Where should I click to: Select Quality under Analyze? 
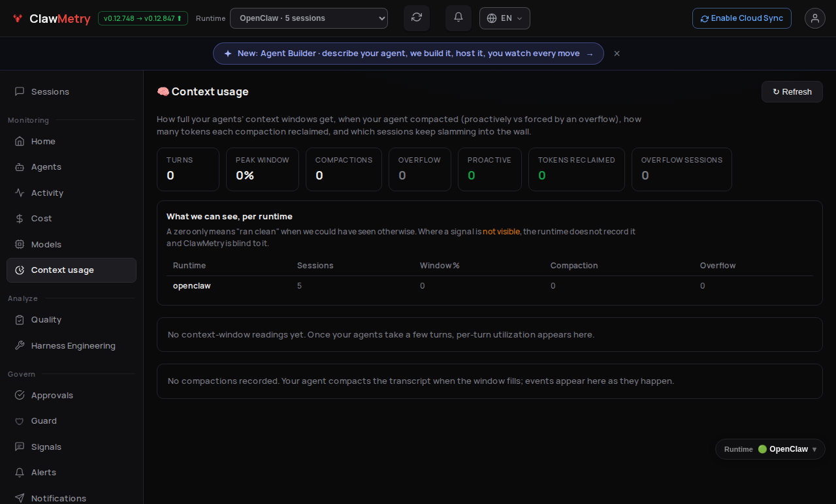coord(71,320)
